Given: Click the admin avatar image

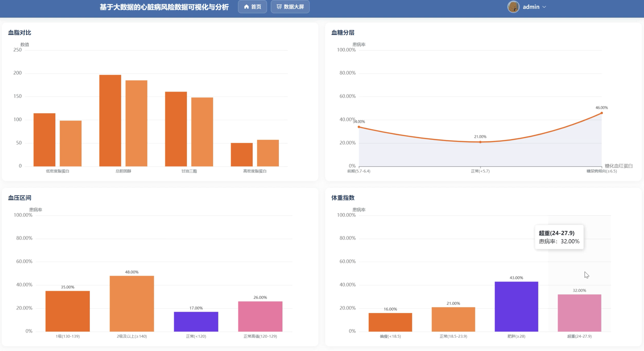Looking at the screenshot, I should [x=513, y=7].
